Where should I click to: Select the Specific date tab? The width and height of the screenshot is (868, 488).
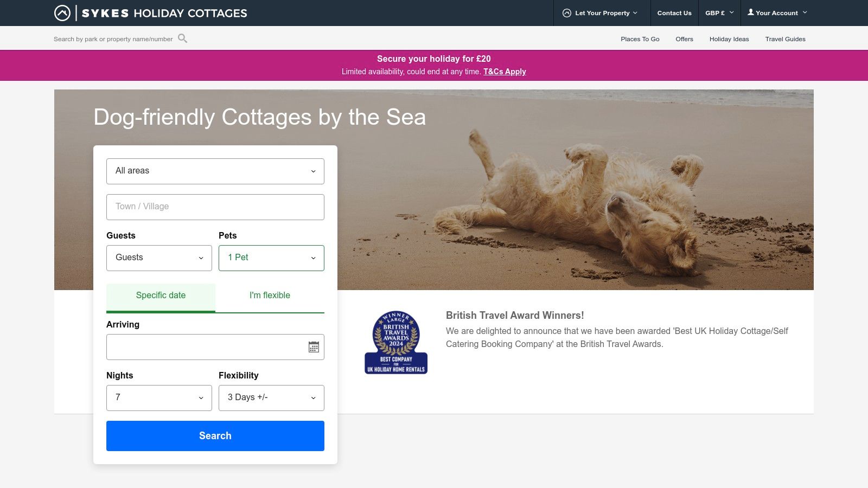pyautogui.click(x=161, y=296)
